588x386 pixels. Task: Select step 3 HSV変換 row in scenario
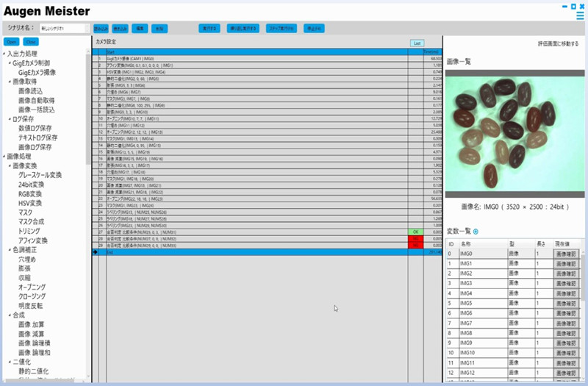click(x=267, y=71)
